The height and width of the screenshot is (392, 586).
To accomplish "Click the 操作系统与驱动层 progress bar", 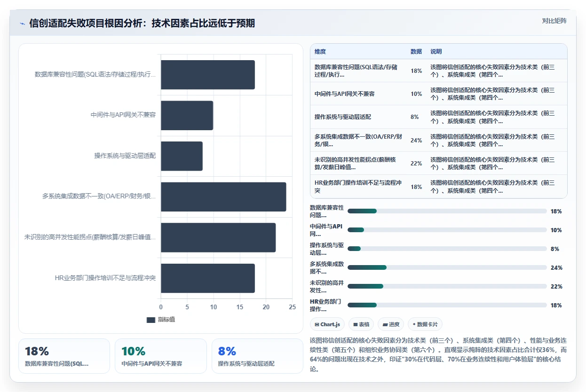I will click(x=447, y=249).
